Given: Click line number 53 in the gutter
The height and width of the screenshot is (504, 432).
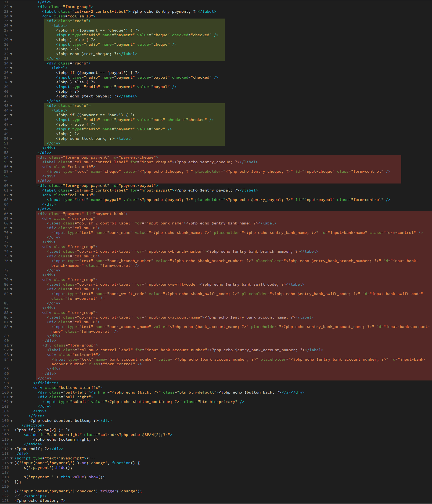Looking at the screenshot, I should click(6, 153).
